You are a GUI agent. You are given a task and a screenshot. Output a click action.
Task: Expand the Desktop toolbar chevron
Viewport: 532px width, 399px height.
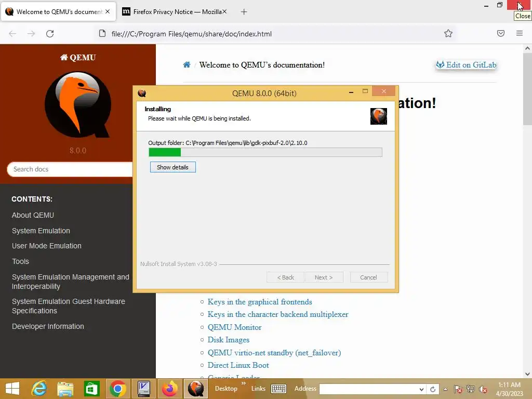coord(244,383)
